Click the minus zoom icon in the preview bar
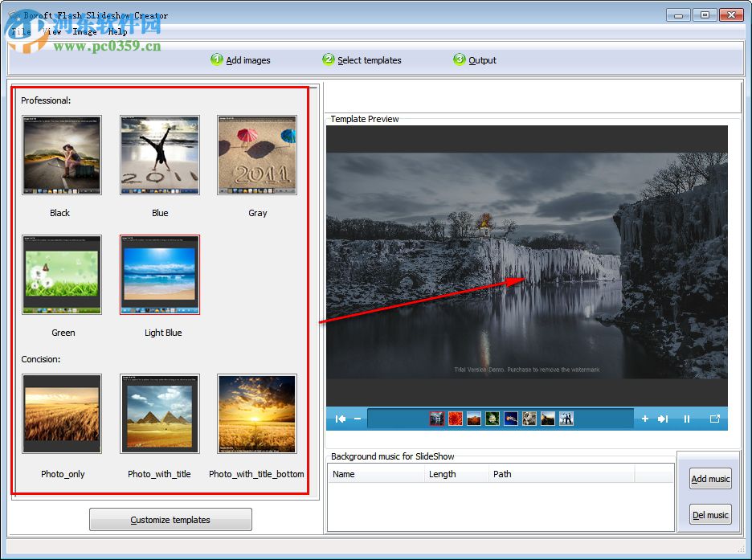752x560 pixels. tap(358, 419)
